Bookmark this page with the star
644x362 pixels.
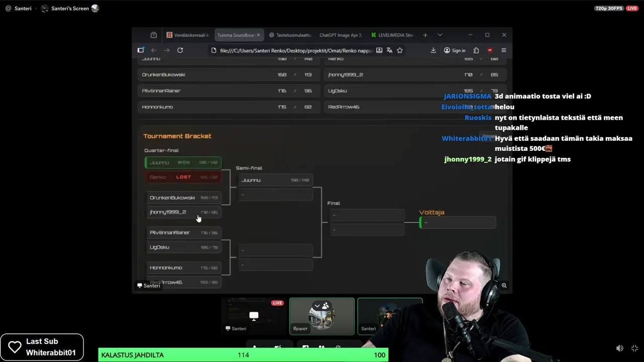[399, 50]
